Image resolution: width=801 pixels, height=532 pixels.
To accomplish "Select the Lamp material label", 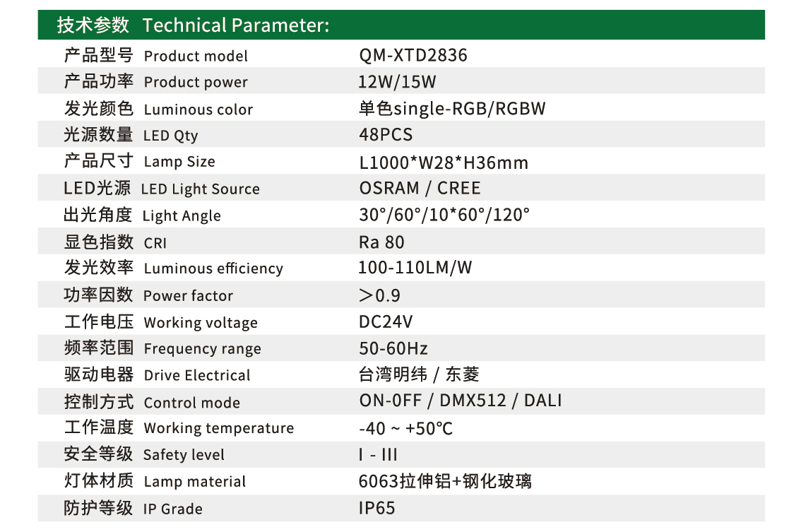I will click(194, 482).
